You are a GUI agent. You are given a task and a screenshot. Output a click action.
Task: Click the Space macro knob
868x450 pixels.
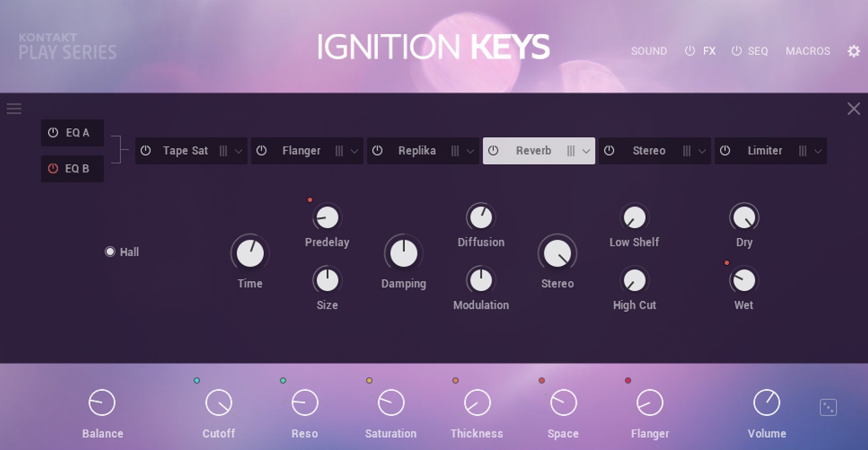(x=563, y=403)
